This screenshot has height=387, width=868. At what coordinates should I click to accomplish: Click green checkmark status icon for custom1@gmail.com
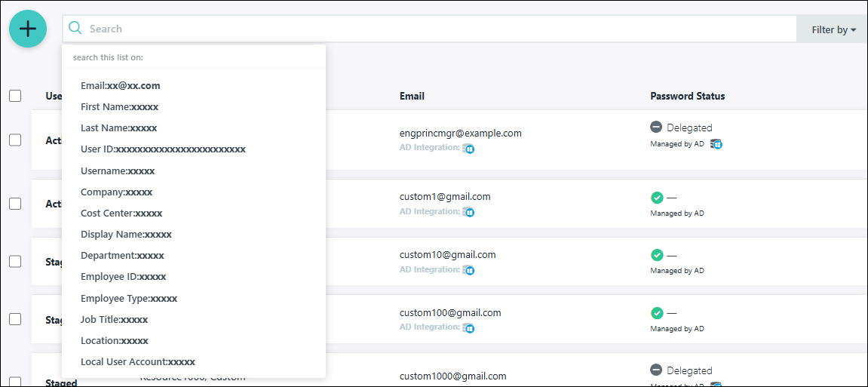(x=657, y=198)
